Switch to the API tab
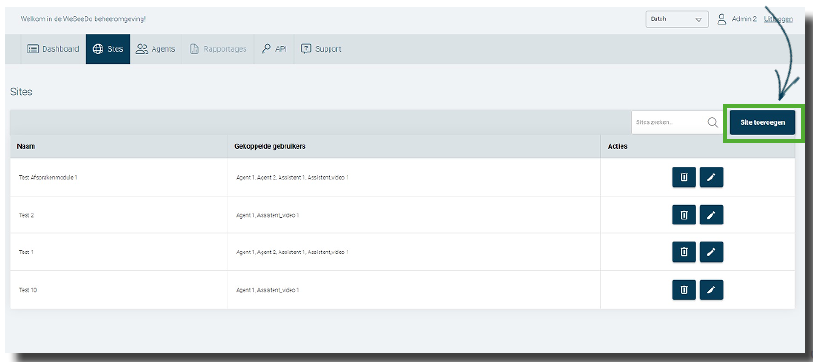Screen dimensions: 813x362 [274, 49]
